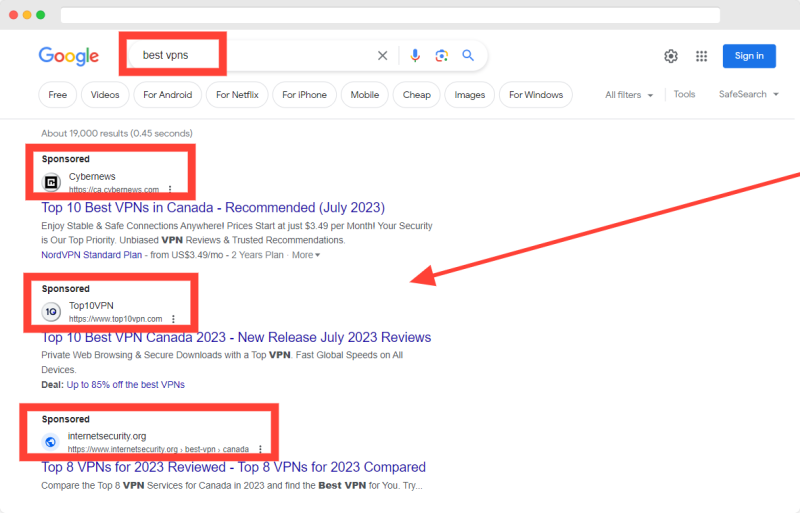Image resolution: width=800 pixels, height=513 pixels.
Task: Click the Cybernews site name
Action: (x=92, y=176)
